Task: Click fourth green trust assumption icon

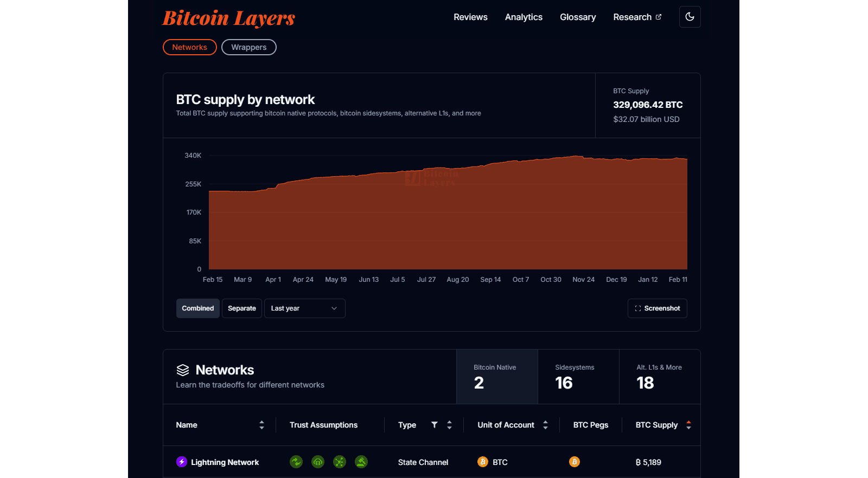Action: (361, 462)
